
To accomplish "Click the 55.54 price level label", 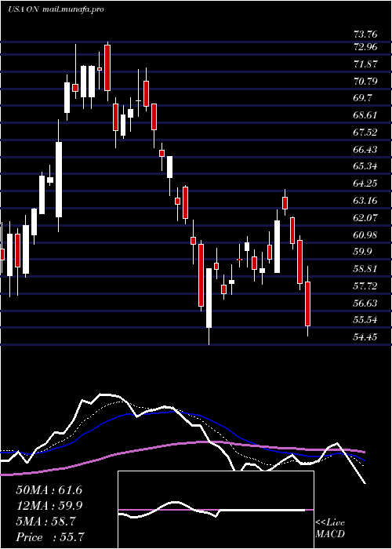I will click(x=366, y=320).
